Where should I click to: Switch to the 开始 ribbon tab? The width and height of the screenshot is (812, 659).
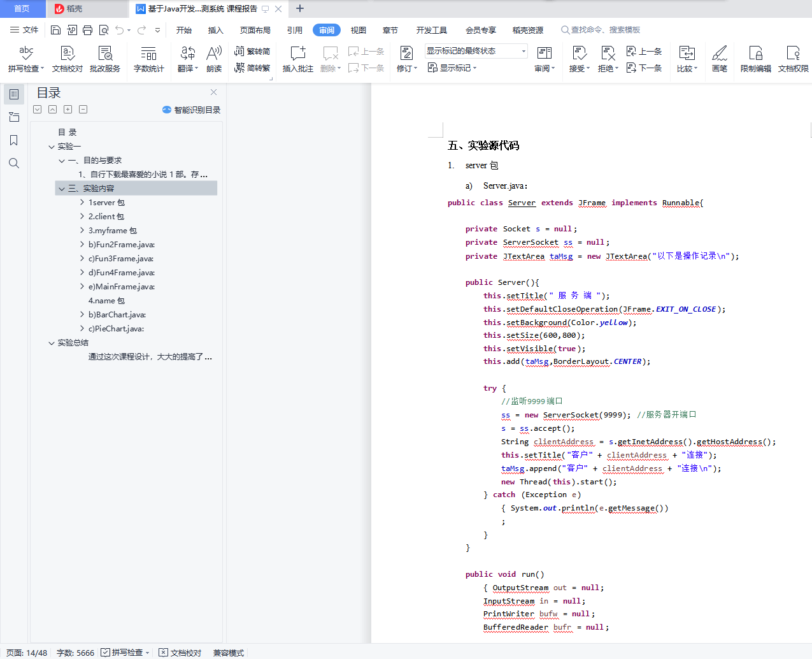184,30
